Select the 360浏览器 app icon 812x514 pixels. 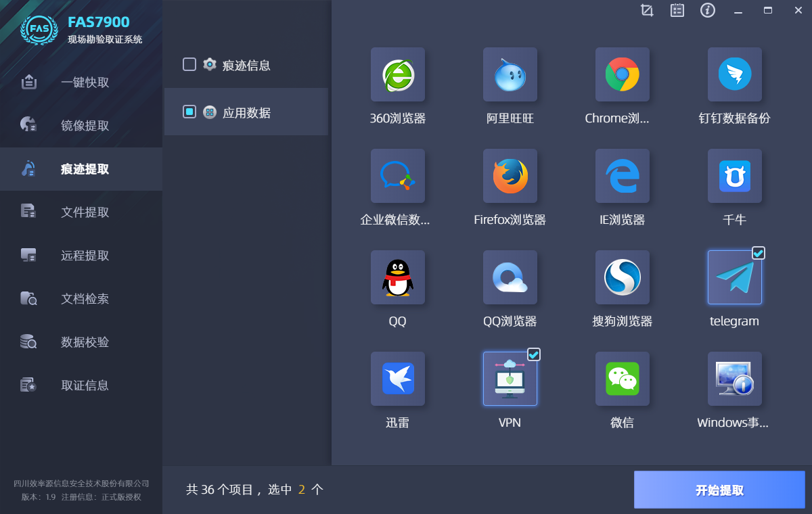(x=398, y=74)
